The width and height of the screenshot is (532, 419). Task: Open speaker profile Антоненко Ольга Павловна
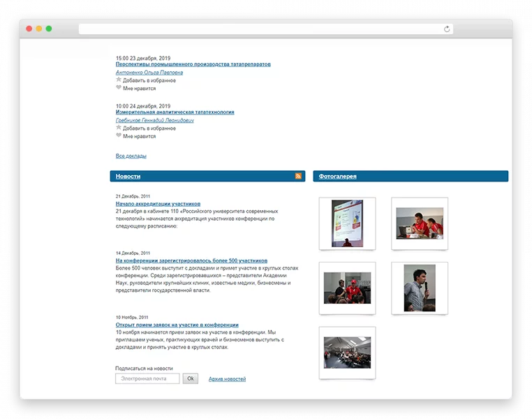click(x=149, y=73)
